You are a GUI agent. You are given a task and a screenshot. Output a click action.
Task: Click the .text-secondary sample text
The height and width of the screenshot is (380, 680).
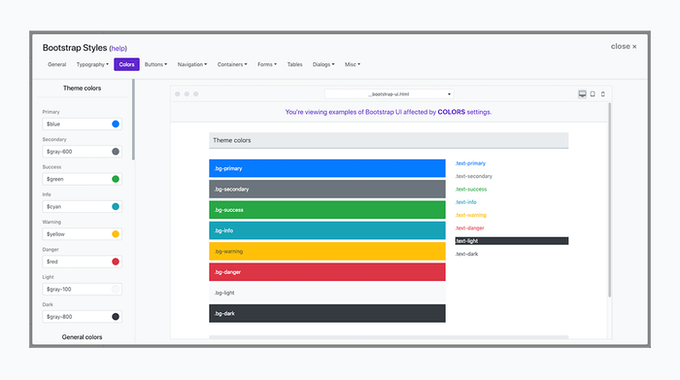[474, 176]
